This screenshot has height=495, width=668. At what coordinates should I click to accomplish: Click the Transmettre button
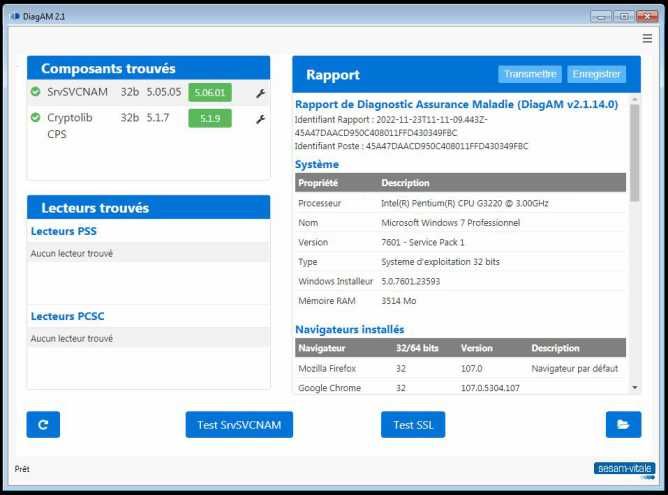coord(530,74)
